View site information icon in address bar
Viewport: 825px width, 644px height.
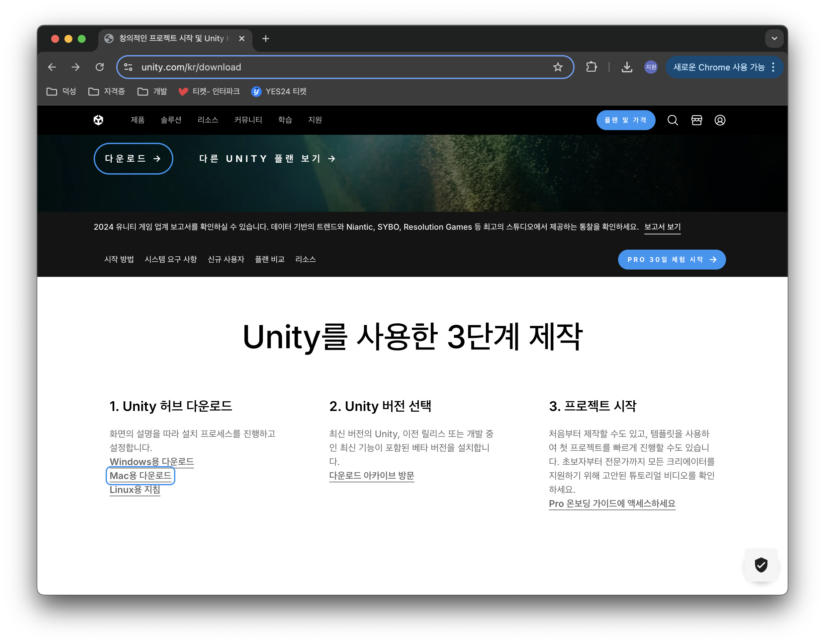(129, 67)
